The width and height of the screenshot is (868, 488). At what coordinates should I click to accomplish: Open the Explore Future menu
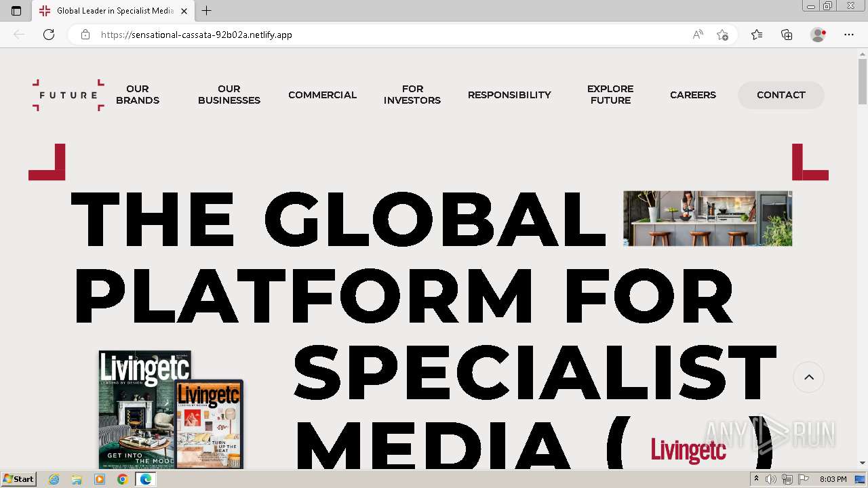[610, 95]
